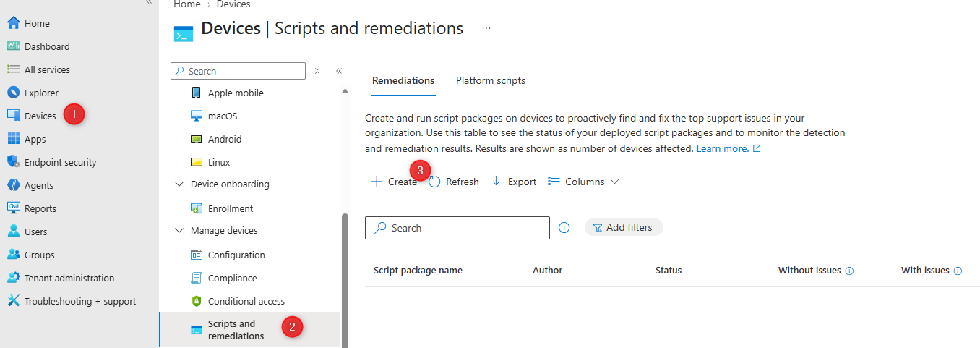Switch to the Platform scripts tab

tap(491, 80)
